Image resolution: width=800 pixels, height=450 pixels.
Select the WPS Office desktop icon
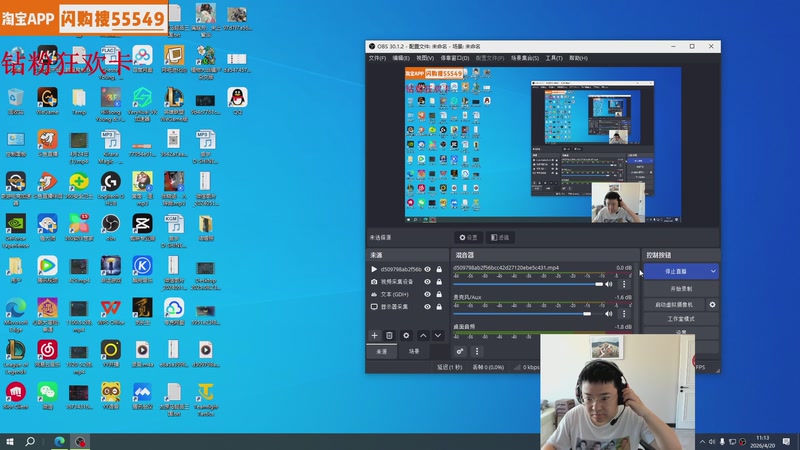click(x=111, y=312)
